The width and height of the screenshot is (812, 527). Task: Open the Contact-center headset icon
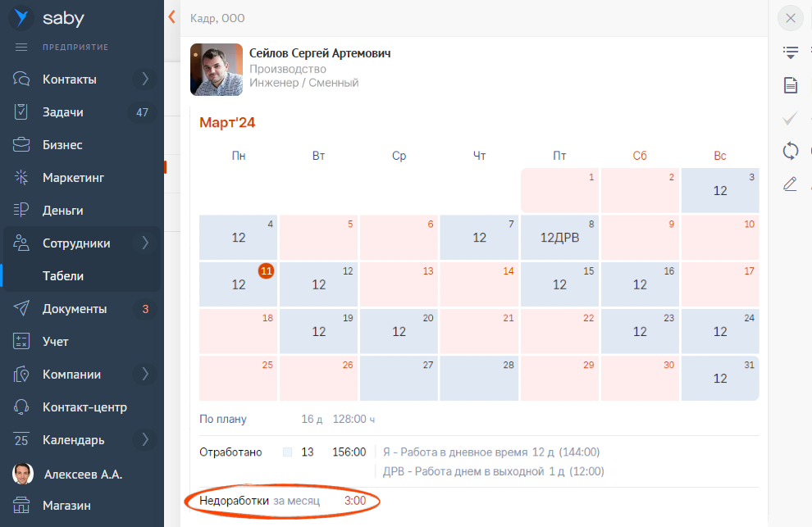click(22, 407)
